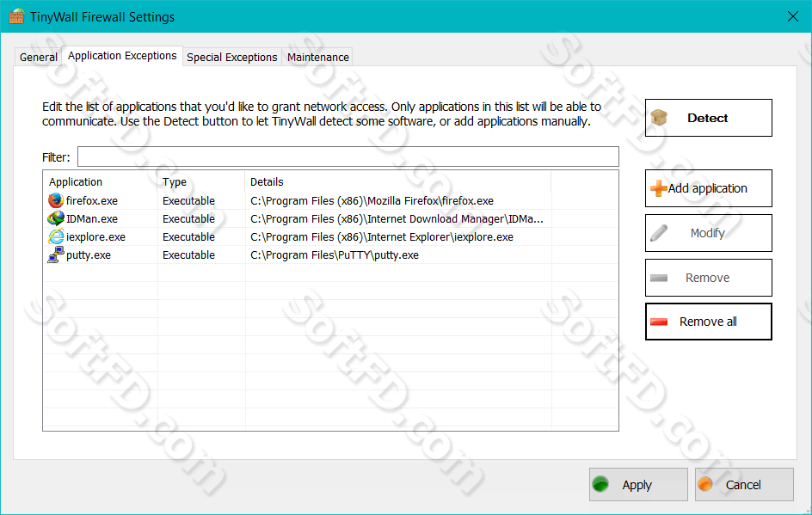Select the IDMan.exe entry
This screenshot has width=812, height=515.
pyautogui.click(x=92, y=219)
